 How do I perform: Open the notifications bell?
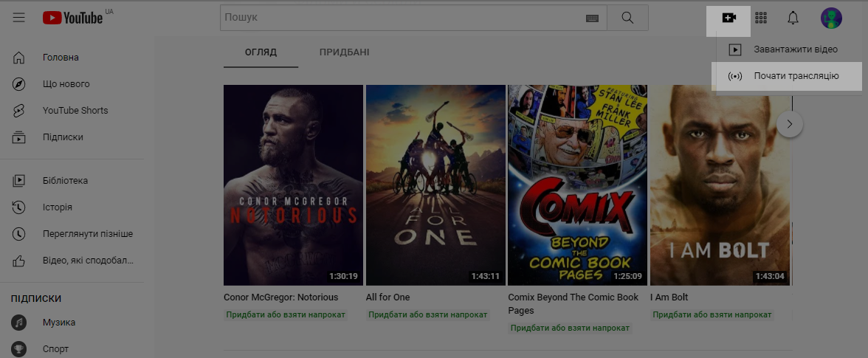coord(793,18)
